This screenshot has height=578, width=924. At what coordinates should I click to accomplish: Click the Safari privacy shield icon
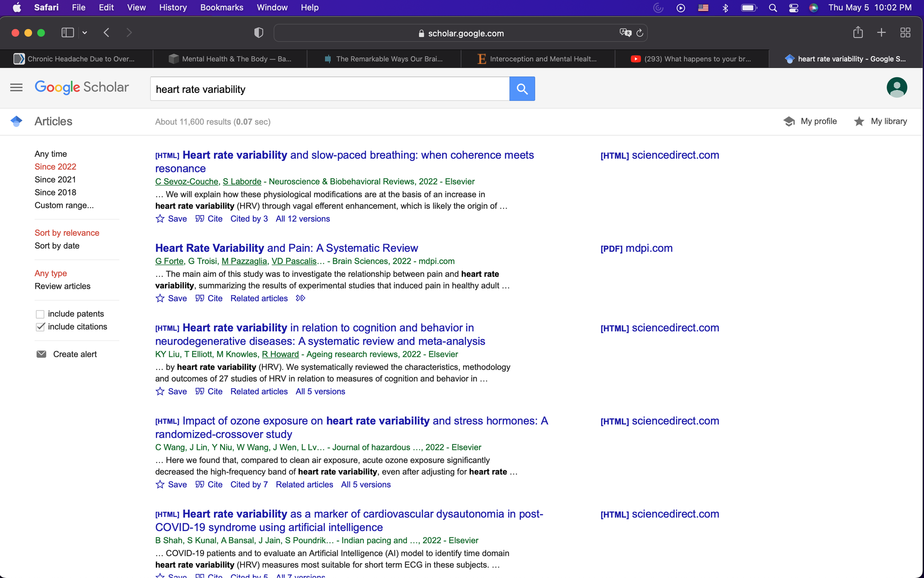point(259,33)
